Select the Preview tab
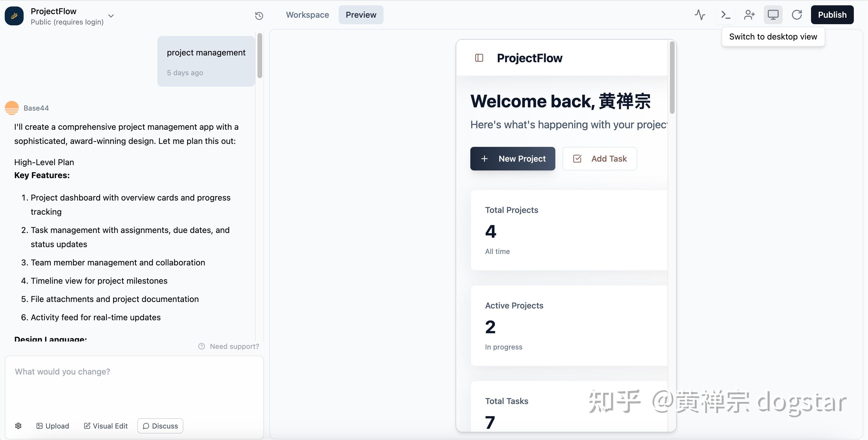Viewport: 868px width, 440px height. point(360,15)
